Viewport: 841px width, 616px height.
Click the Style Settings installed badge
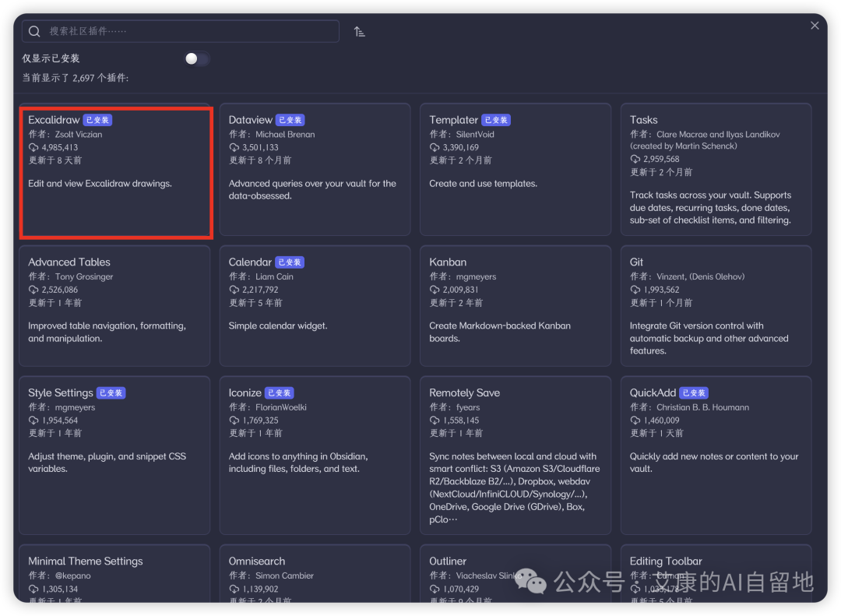tap(111, 392)
